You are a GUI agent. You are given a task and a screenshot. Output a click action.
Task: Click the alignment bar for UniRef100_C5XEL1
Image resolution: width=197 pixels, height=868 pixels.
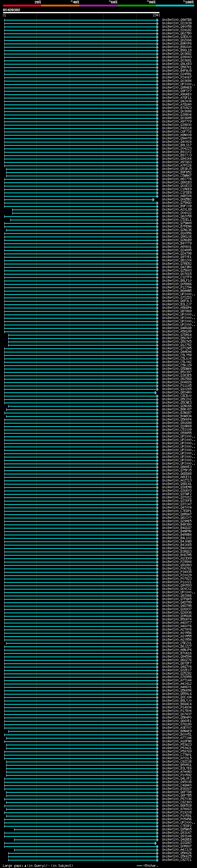pyautogui.click(x=84, y=220)
